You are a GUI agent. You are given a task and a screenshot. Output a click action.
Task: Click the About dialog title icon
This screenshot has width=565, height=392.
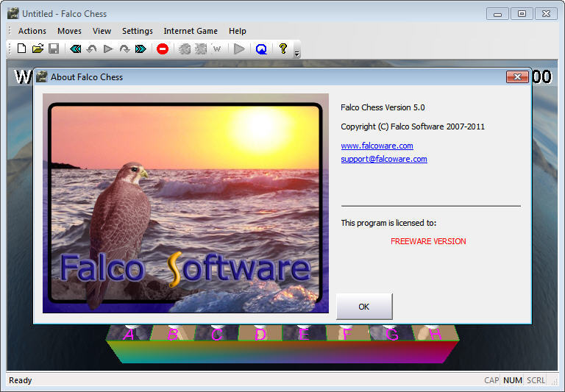click(x=42, y=76)
